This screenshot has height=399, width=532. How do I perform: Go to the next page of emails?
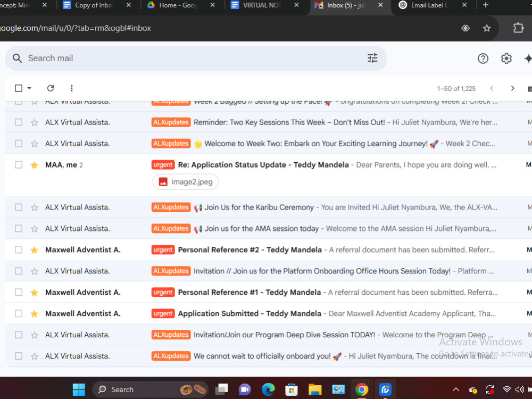512,88
